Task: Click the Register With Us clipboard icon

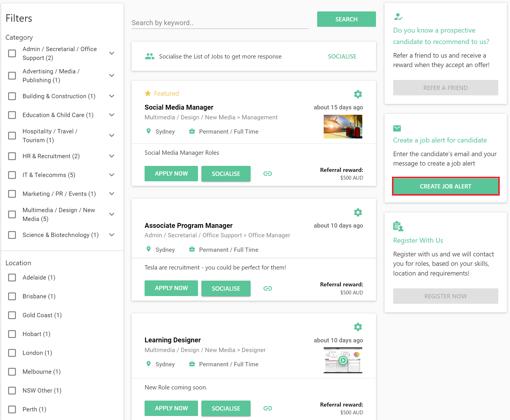Action: point(398,226)
